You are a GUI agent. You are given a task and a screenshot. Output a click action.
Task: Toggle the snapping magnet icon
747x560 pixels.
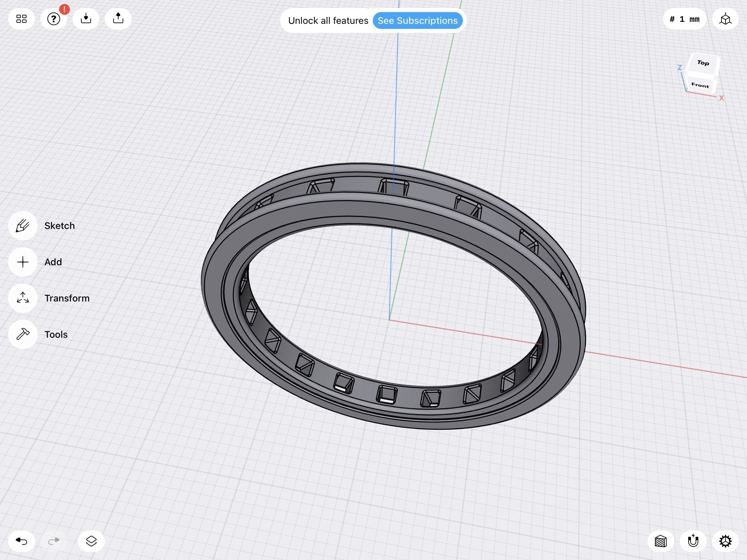coord(693,541)
